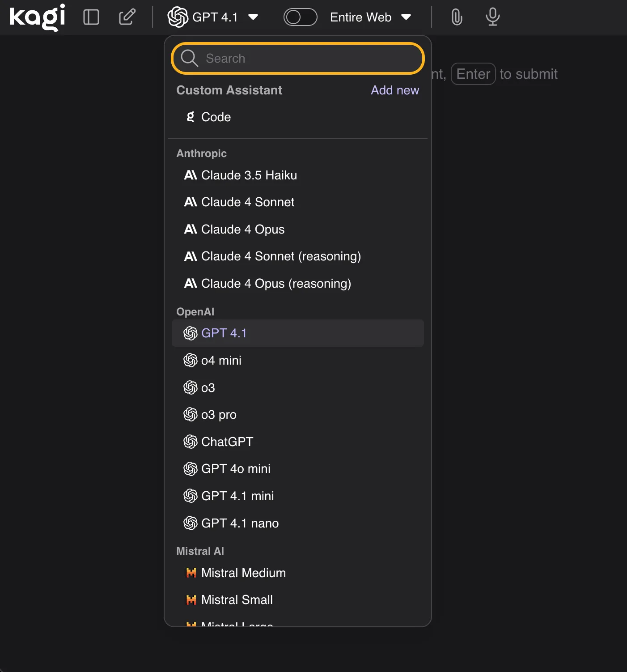Toggle the sidebar panel icon
This screenshot has height=672, width=627.
click(x=91, y=17)
